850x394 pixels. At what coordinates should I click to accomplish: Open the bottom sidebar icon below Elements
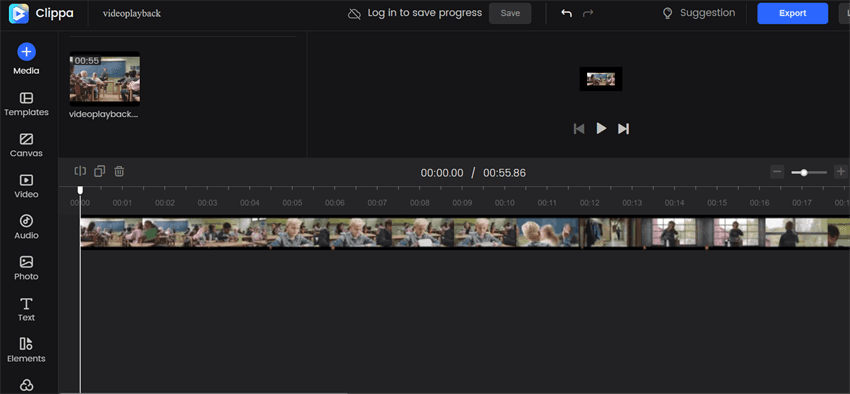(27, 385)
